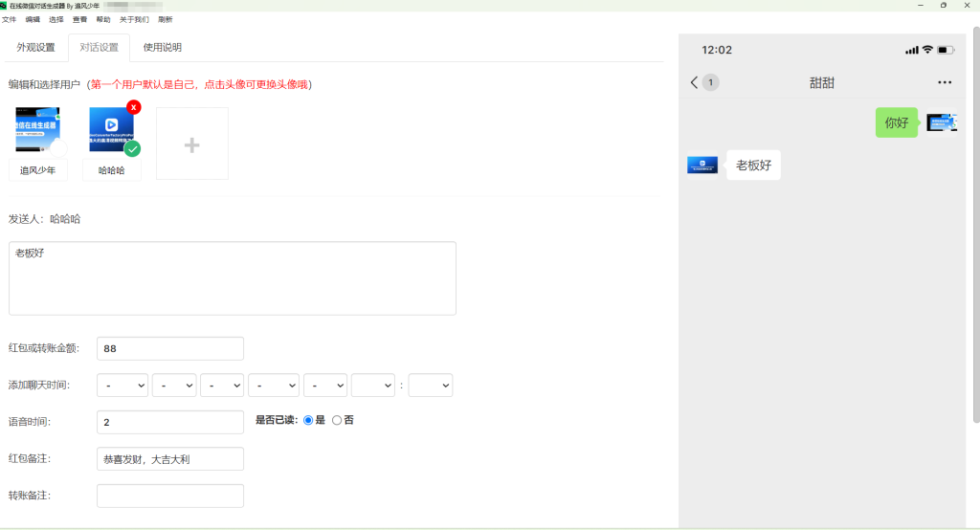Expand the first chat time dropdown
The height and width of the screenshot is (530, 980).
point(123,386)
